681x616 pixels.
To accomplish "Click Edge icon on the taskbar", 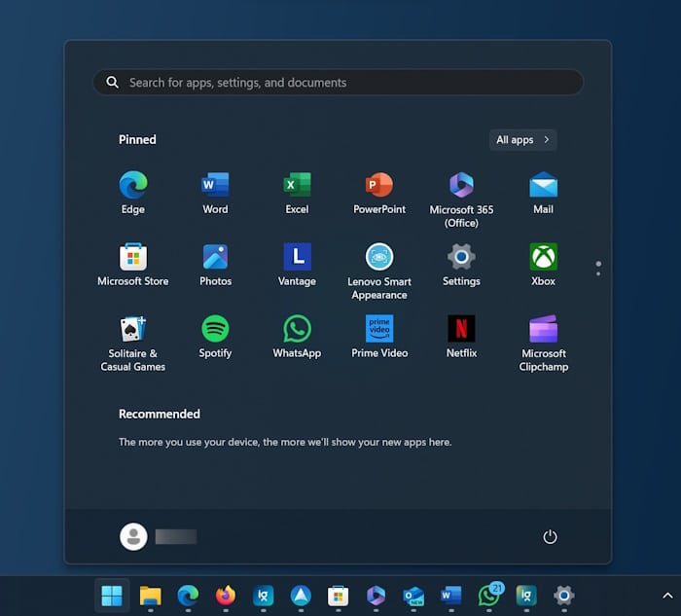I will (x=188, y=596).
